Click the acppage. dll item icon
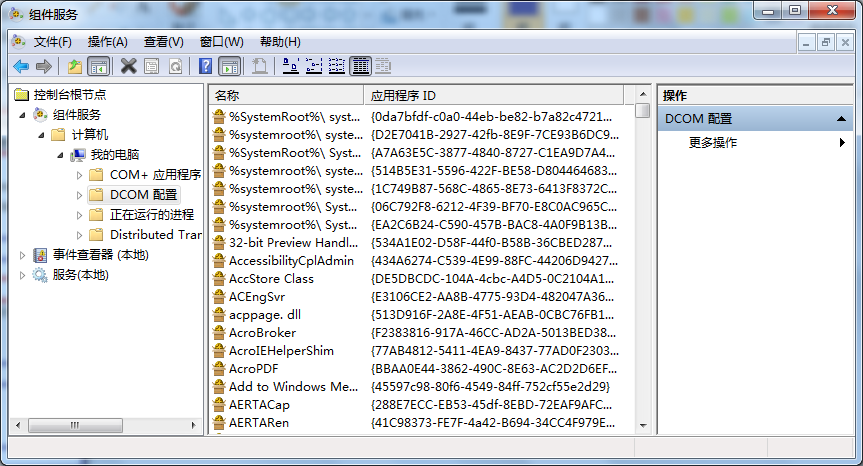Viewport: 863px width, 466px height. pyautogui.click(x=219, y=315)
